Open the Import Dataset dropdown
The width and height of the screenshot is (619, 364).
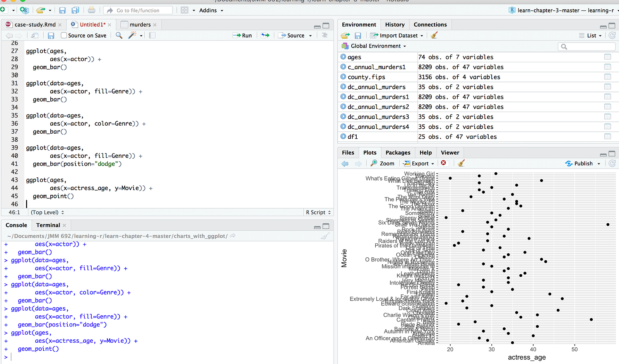point(397,36)
